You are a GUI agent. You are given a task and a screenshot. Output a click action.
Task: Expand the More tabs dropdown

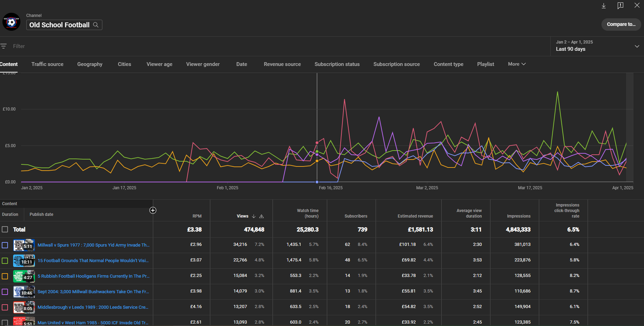point(517,64)
